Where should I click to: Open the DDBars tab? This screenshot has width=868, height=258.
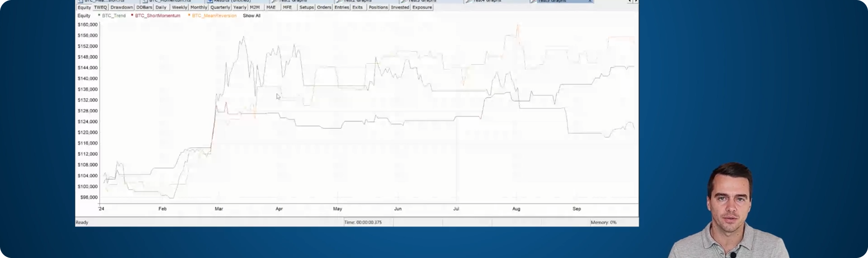pyautogui.click(x=144, y=7)
